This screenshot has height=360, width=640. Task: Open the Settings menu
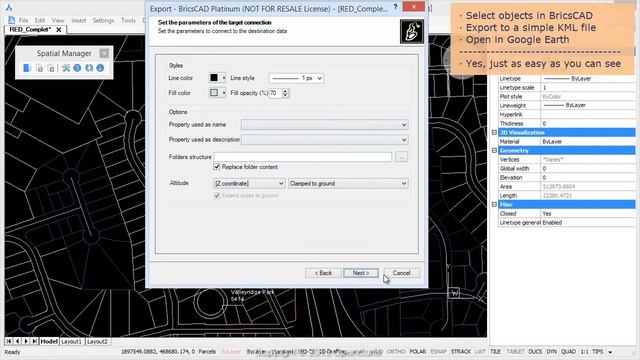click(x=103, y=20)
